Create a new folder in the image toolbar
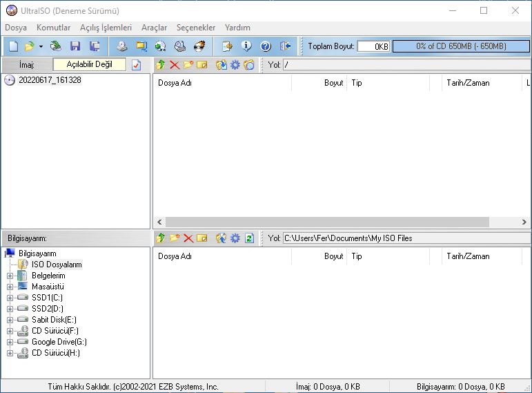The width and height of the screenshot is (532, 393). [188, 64]
